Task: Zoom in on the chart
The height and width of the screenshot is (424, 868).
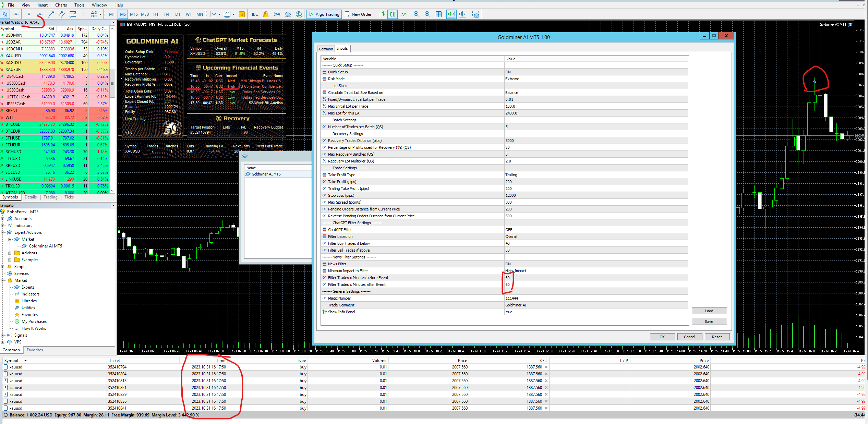Action: click(x=417, y=14)
